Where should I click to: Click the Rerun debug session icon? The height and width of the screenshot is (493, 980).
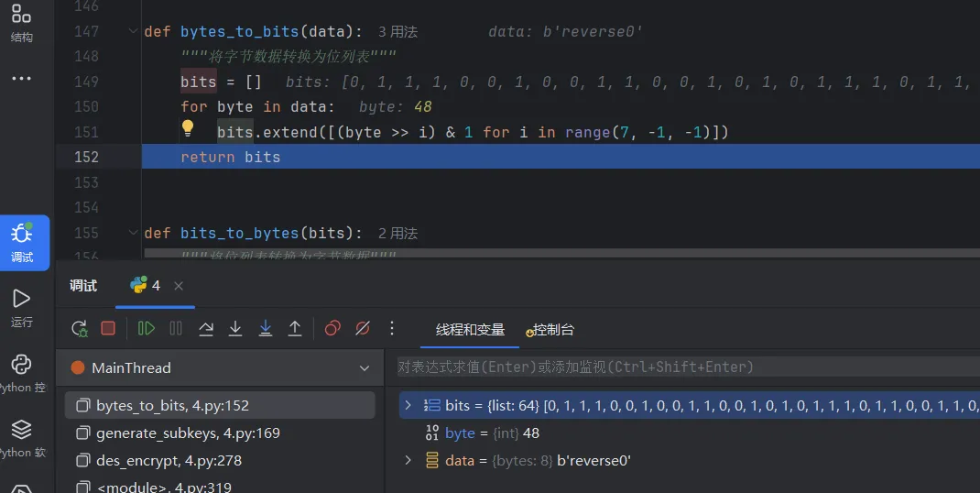point(80,328)
